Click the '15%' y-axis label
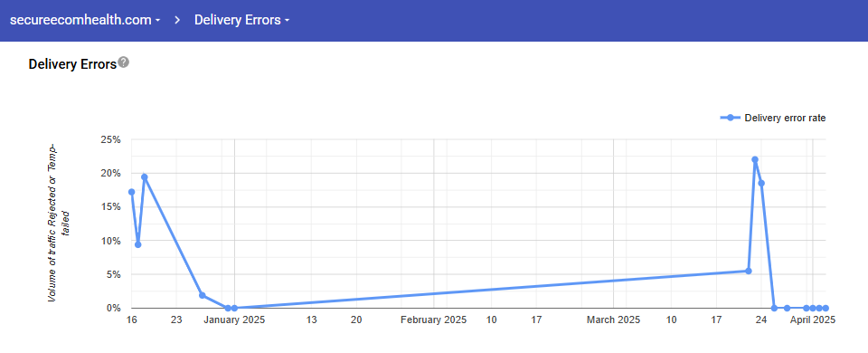 coord(110,207)
